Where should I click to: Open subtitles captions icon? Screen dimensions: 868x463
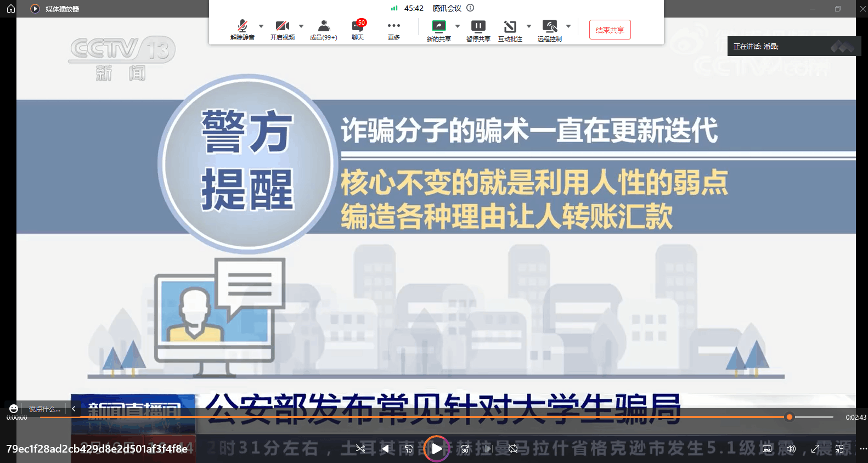pos(767,449)
